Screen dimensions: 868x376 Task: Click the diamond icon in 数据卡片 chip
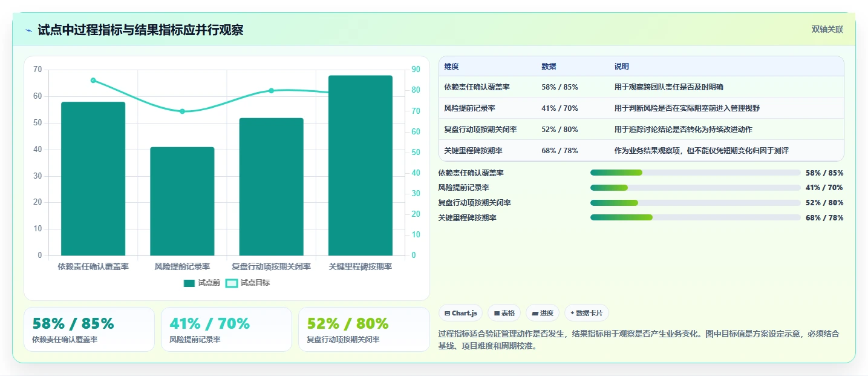pyautogui.click(x=572, y=313)
